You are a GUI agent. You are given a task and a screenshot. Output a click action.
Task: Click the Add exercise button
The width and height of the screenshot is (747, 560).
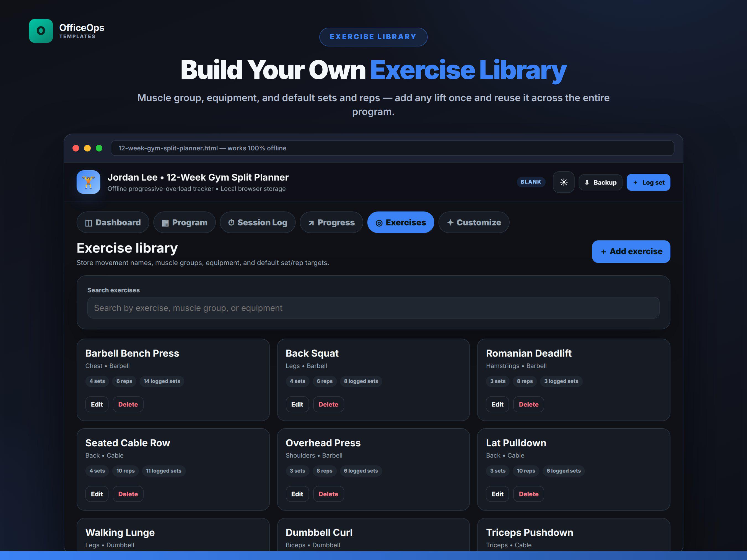pos(631,251)
